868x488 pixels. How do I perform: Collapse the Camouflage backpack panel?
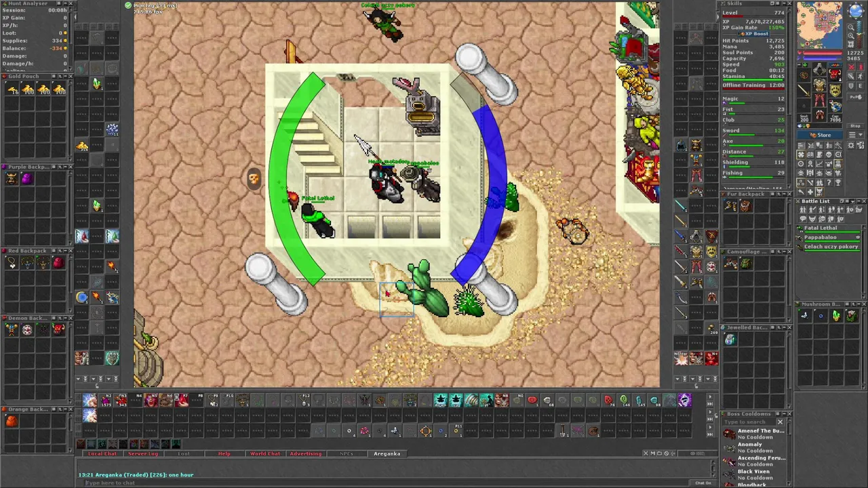click(785, 251)
